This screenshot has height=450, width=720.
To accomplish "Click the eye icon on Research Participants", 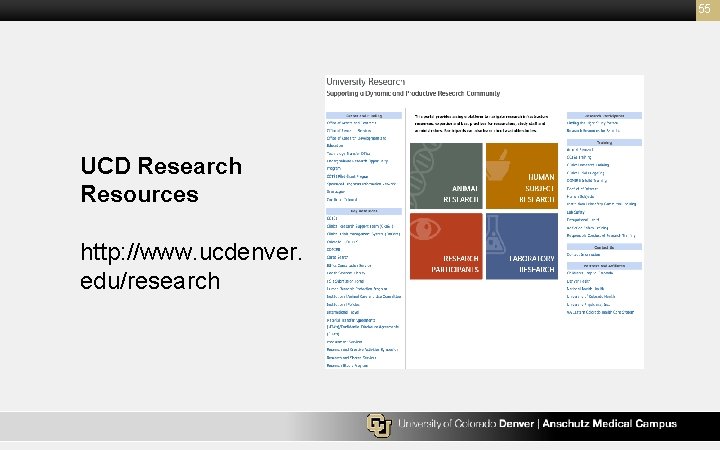I will (x=425, y=228).
